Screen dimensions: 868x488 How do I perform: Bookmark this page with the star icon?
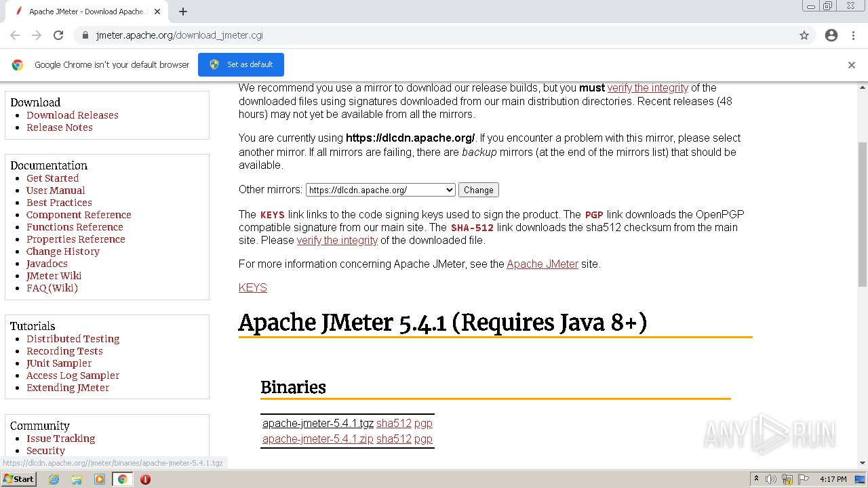pos(804,35)
